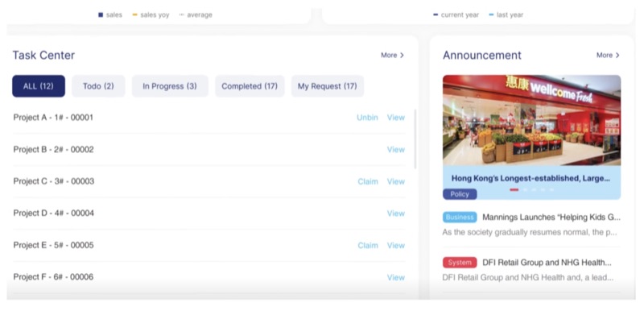This screenshot has height=311, width=644.
Task: Click the Project B - 2# - 00002 row title
Action: (x=53, y=150)
